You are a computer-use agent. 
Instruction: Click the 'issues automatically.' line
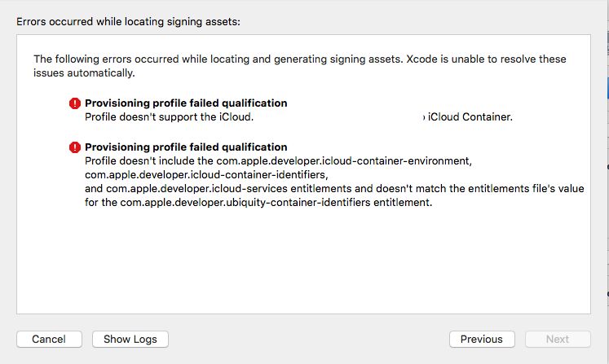point(84,73)
